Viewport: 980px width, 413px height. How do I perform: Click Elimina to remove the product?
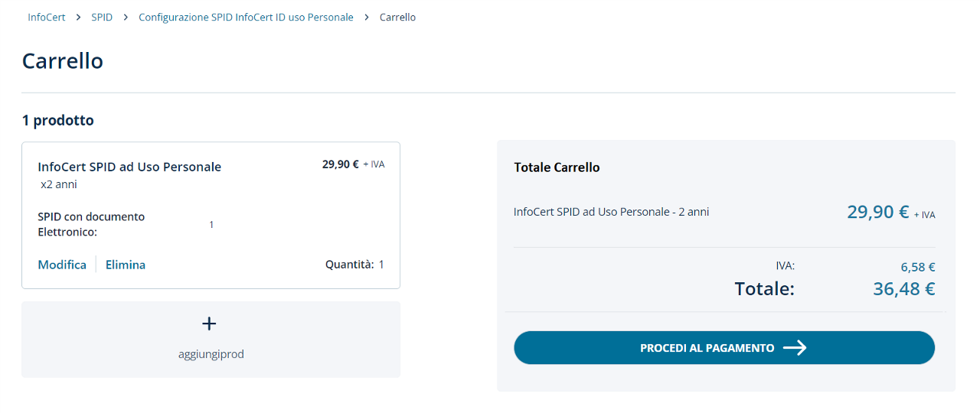126,265
